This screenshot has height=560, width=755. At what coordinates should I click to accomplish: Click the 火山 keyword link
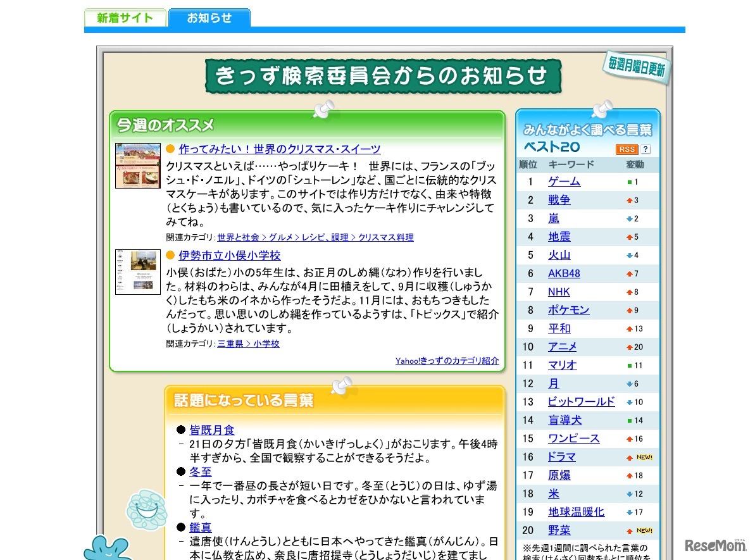coord(559,255)
